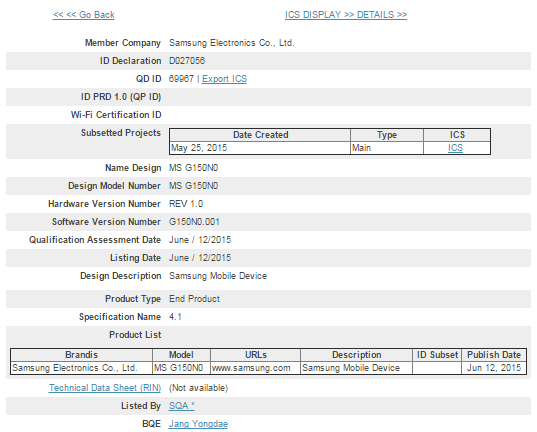
Task: Click the ICS column header
Action: click(457, 135)
